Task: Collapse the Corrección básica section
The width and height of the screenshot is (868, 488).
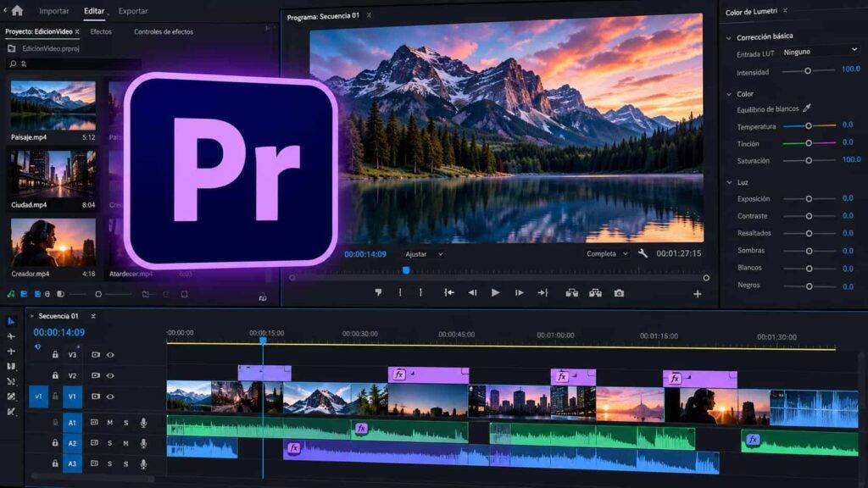Action: 728,37
